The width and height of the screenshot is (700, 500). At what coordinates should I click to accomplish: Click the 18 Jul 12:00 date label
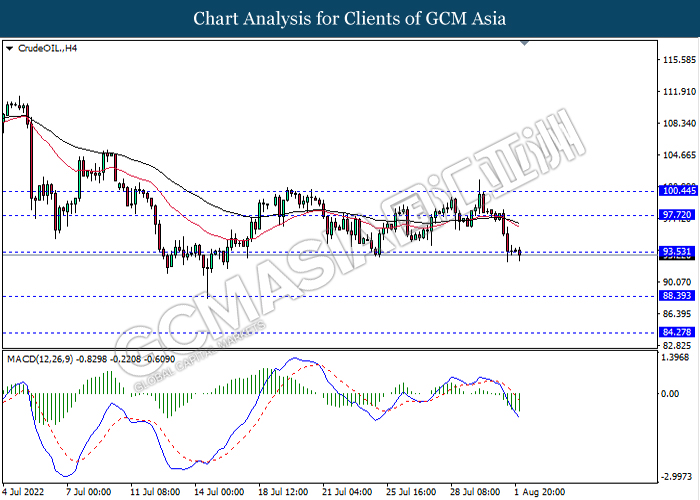(x=283, y=492)
